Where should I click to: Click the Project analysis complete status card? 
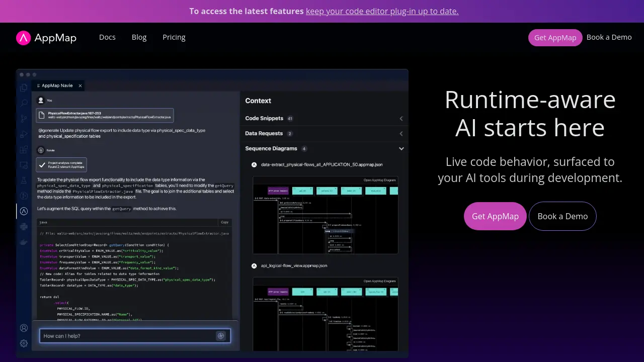point(61,165)
